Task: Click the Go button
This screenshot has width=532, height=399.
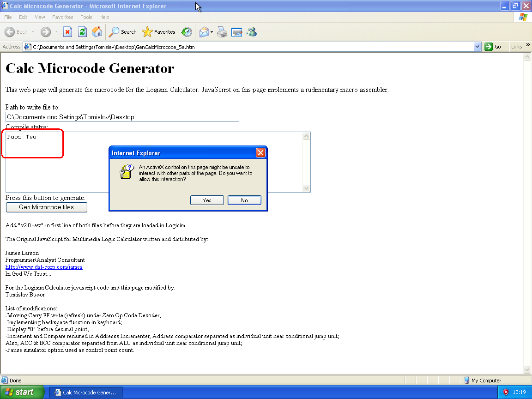Action: 493,47
